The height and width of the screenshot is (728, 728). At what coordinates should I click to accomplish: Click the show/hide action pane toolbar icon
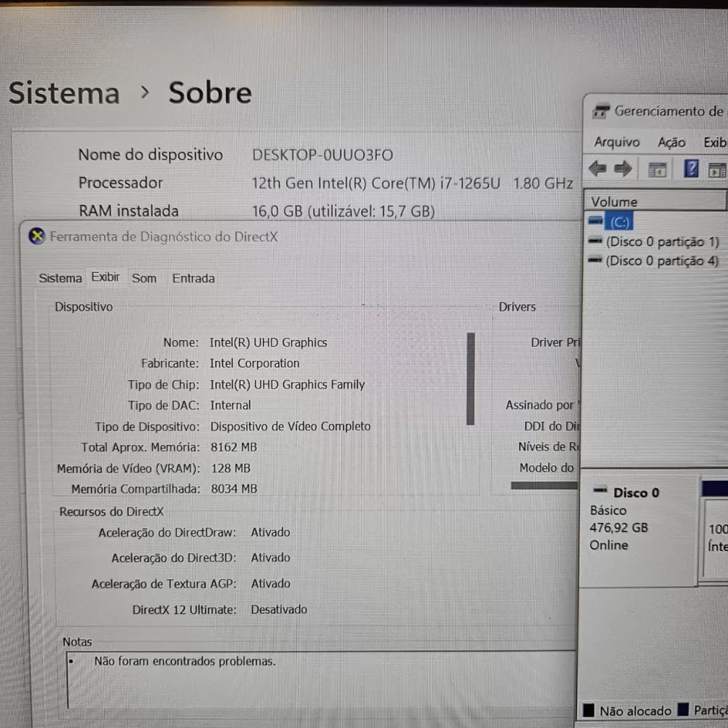[x=717, y=170]
